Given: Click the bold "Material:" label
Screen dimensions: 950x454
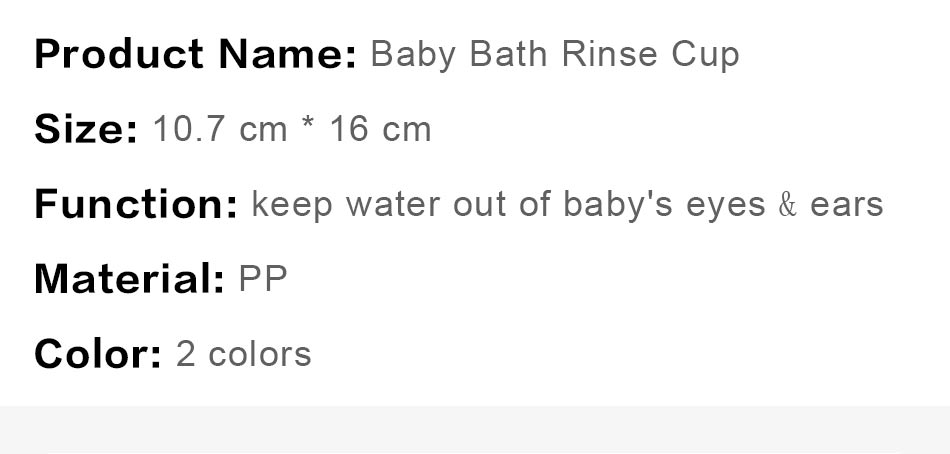Looking at the screenshot, I should point(129,279).
